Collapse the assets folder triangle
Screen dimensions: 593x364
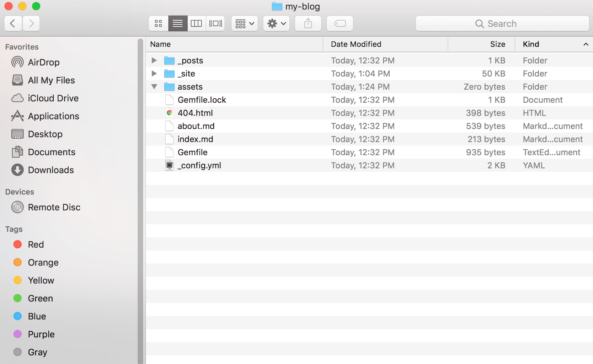tap(154, 87)
